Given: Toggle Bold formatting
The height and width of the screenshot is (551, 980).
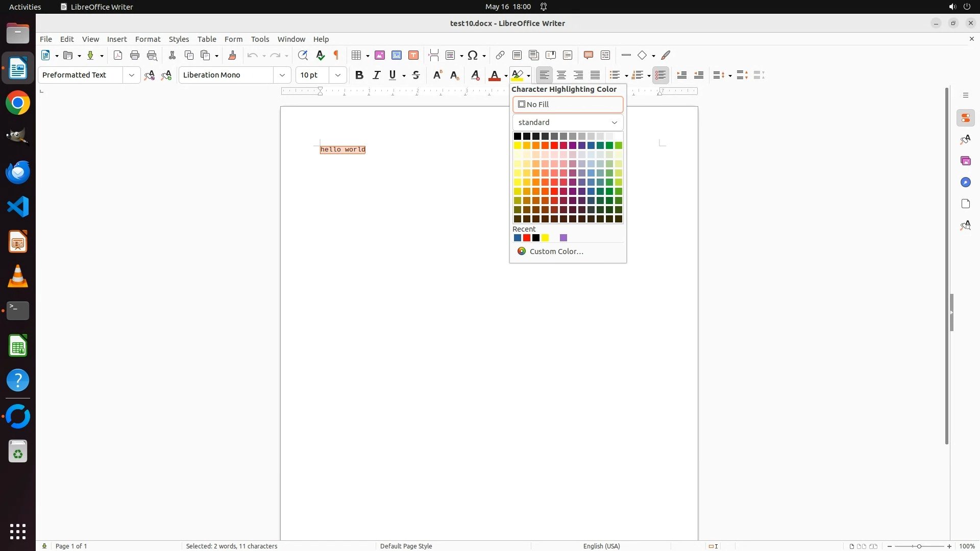Looking at the screenshot, I should click(x=359, y=75).
